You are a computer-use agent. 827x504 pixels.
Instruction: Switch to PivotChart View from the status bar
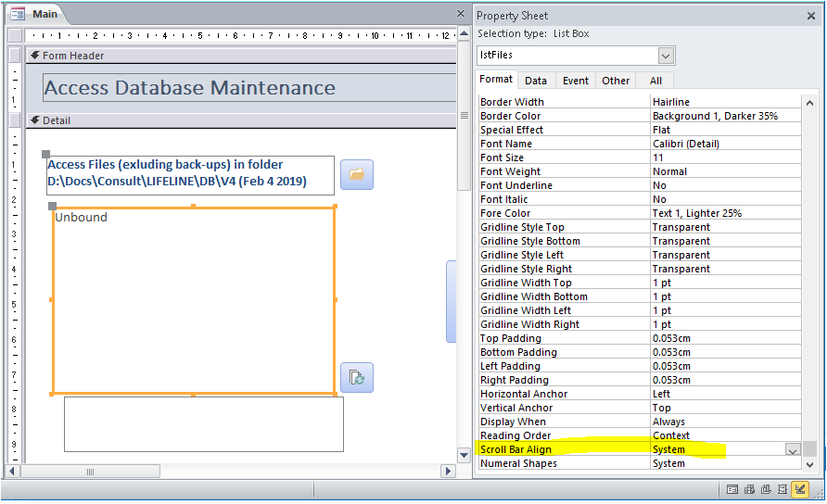(x=766, y=490)
